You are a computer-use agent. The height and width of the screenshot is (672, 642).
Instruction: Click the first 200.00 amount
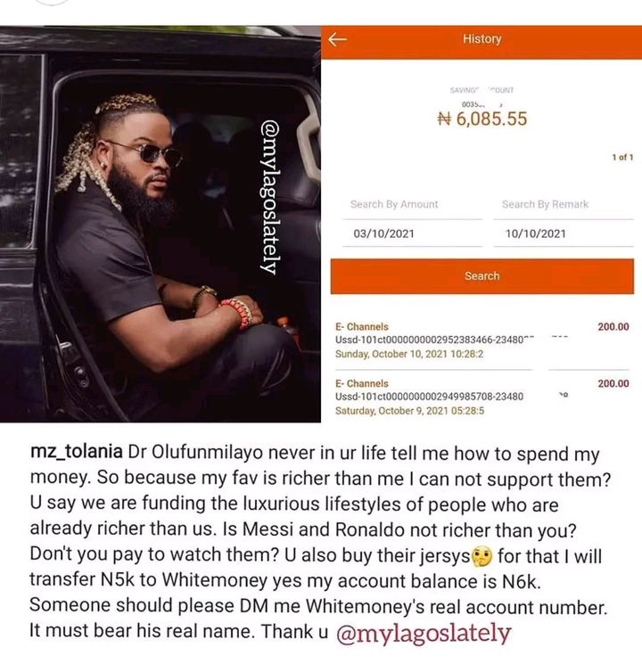pos(613,326)
